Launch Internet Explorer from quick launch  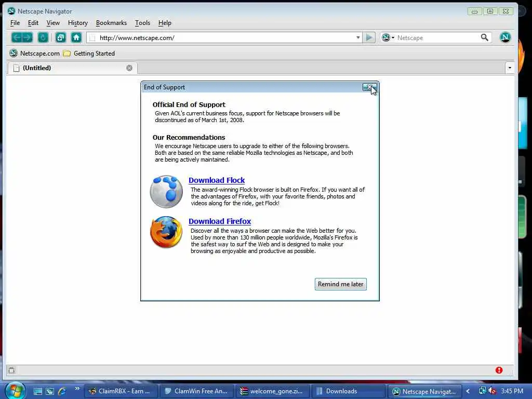(62, 391)
